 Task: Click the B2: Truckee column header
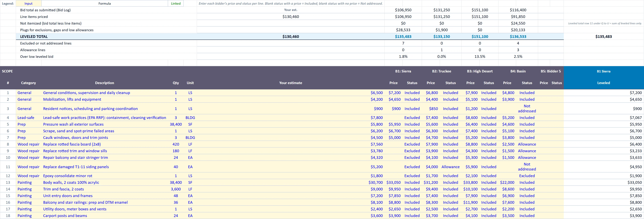pyautogui.click(x=441, y=71)
